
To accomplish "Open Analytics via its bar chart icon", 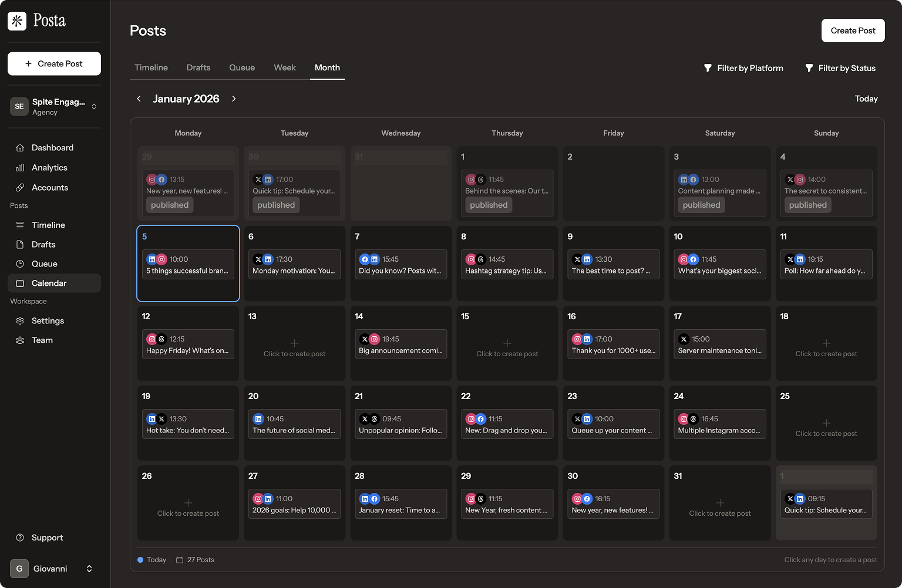I will point(20,168).
